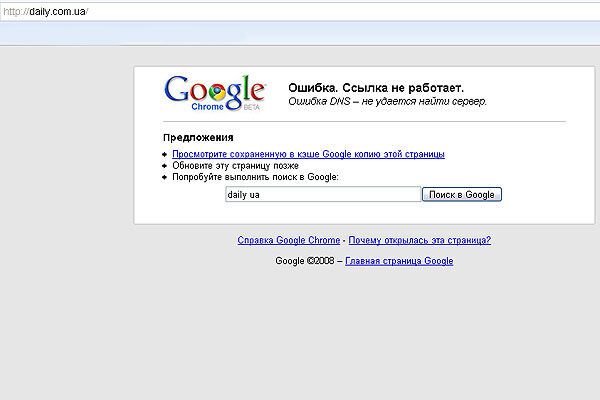Go to 'Главная страница Google' link
This screenshot has width=600, height=400.
pos(399,261)
